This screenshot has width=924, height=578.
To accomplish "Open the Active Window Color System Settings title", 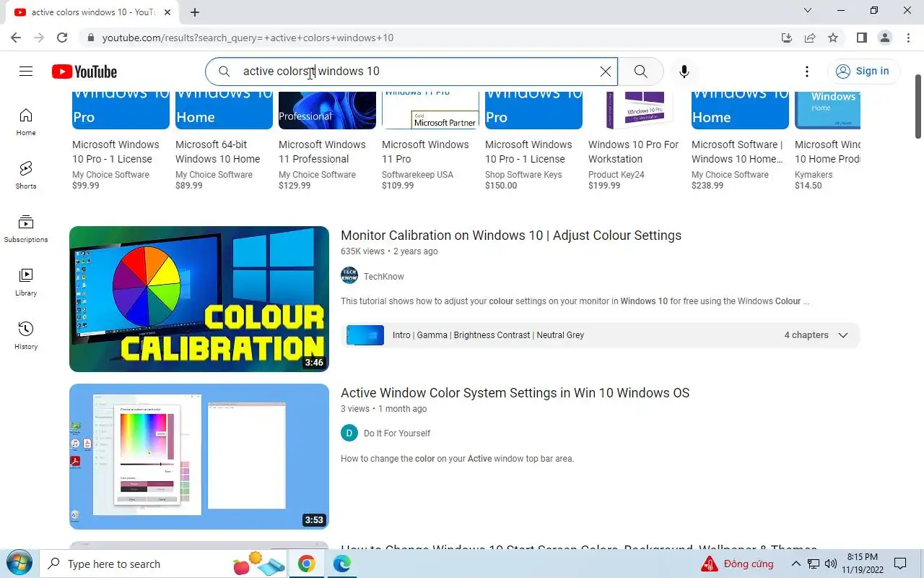I will (515, 393).
